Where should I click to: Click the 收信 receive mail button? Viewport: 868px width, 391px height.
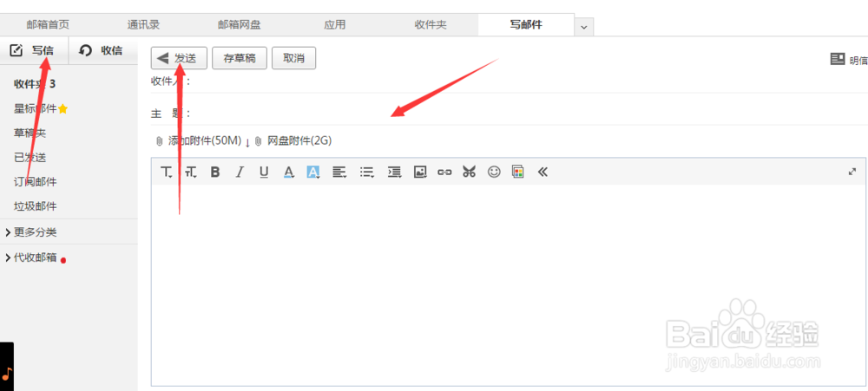102,51
